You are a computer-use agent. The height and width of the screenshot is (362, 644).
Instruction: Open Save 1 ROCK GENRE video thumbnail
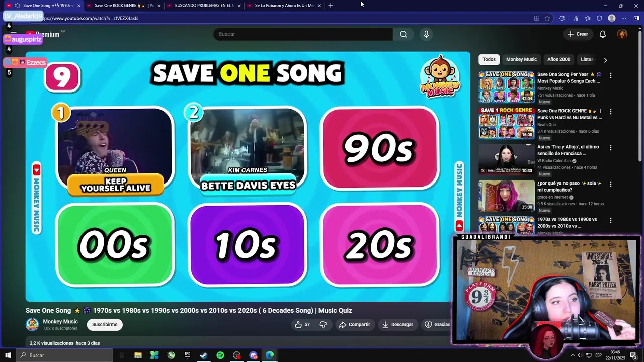506,123
